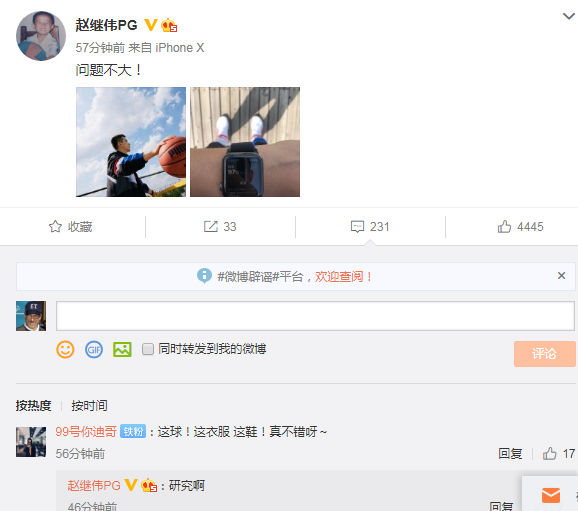Click the gold V verification badge beside 赵继伟PG

click(x=151, y=25)
